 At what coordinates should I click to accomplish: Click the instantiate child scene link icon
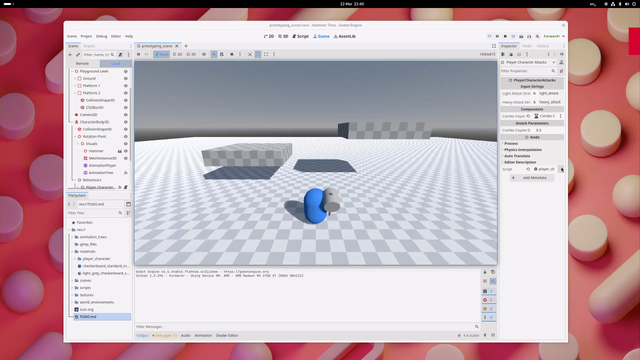coord(78,55)
